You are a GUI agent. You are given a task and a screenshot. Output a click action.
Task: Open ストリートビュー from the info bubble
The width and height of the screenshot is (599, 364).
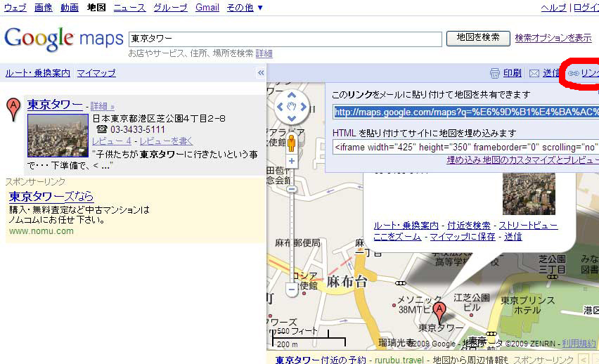(x=528, y=226)
